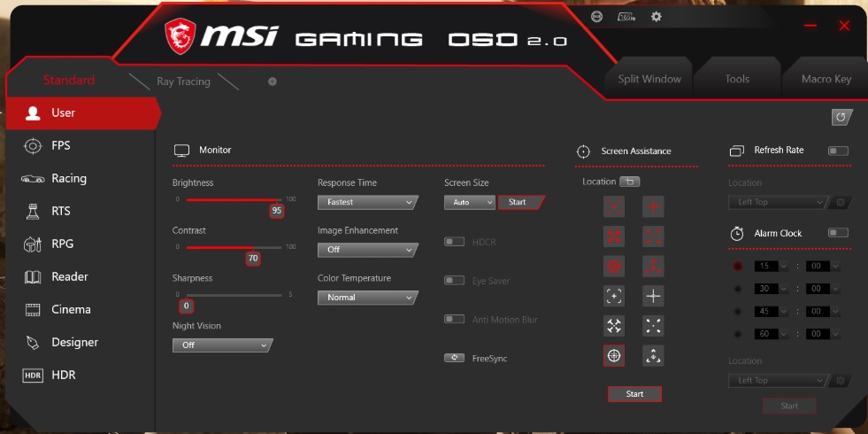Click Start next to Screen Size
The height and width of the screenshot is (434, 868).
[520, 202]
